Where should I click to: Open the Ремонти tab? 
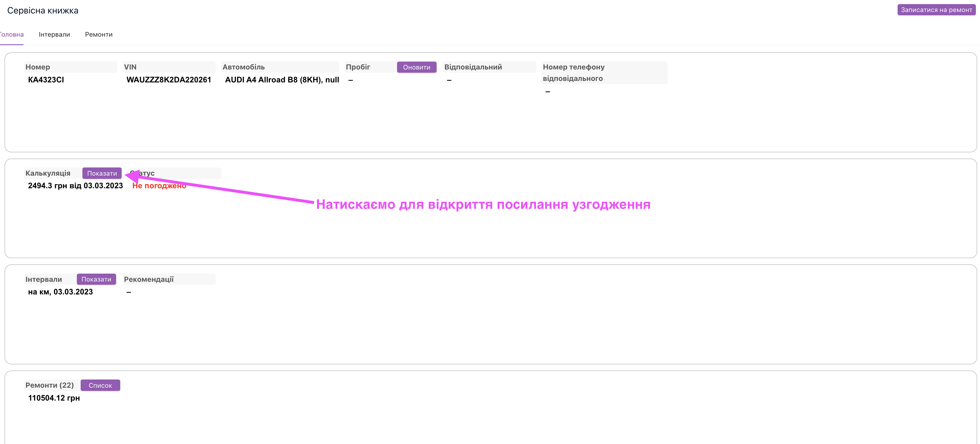click(99, 35)
